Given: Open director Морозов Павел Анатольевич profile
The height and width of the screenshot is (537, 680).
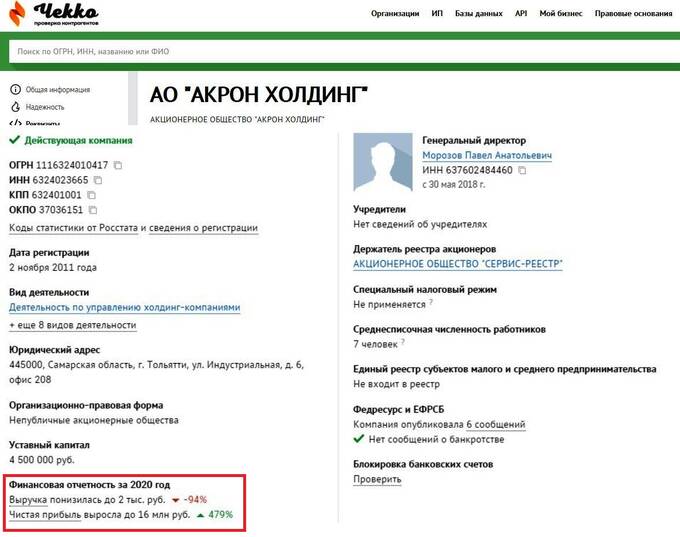Looking at the screenshot, I should [x=487, y=156].
